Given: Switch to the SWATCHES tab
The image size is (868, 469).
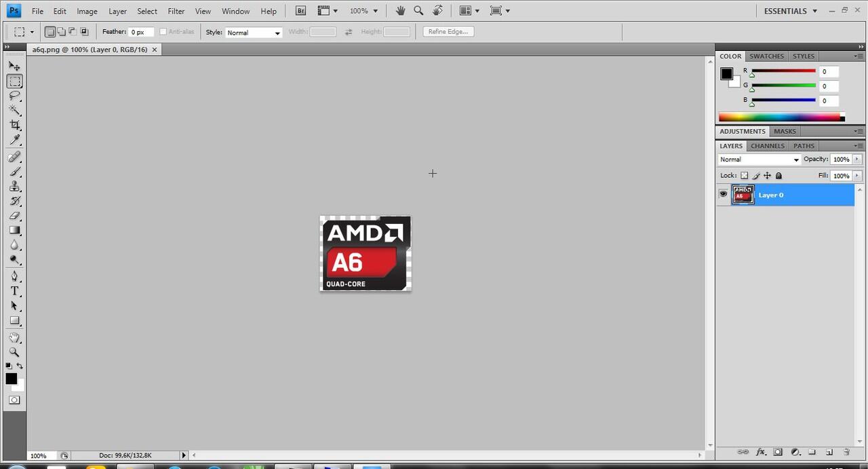Looking at the screenshot, I should (x=767, y=56).
